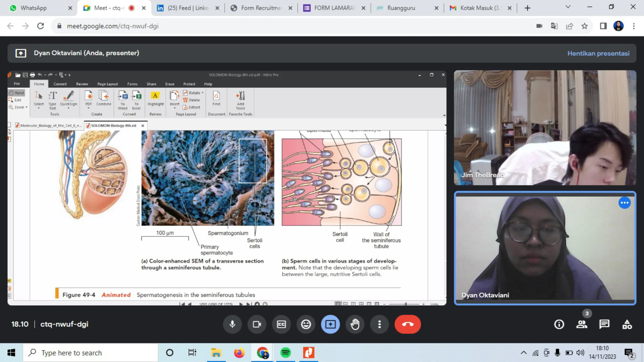Open the meeting details info icon
Viewport: 644px width, 362px height.
pos(559,324)
